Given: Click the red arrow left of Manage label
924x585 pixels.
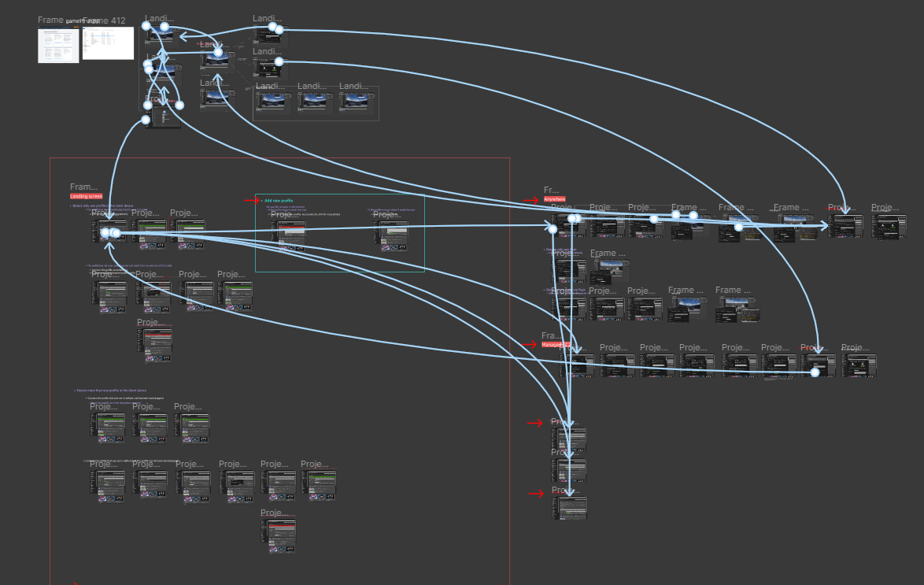Looking at the screenshot, I should 529,344.
